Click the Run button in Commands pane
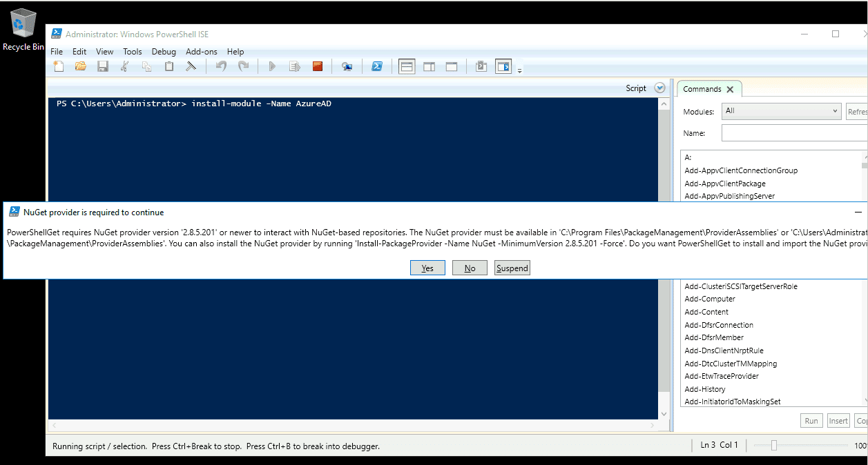868x465 pixels. point(811,421)
